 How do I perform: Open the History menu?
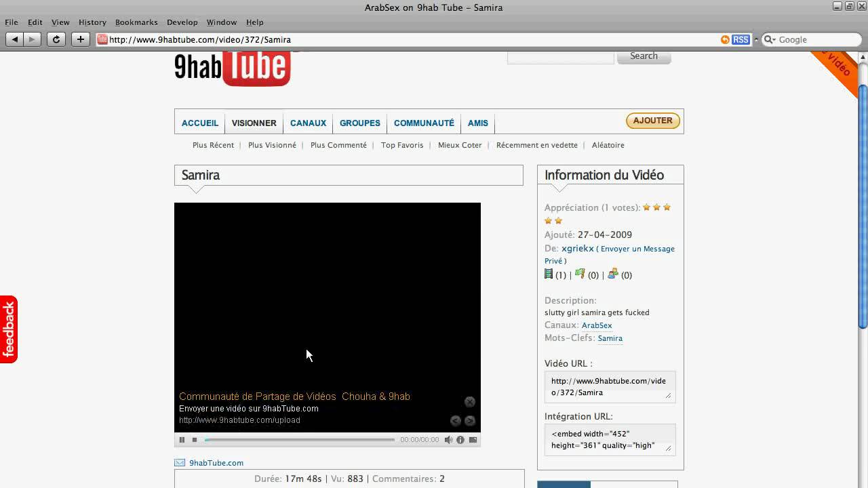pyautogui.click(x=92, y=22)
